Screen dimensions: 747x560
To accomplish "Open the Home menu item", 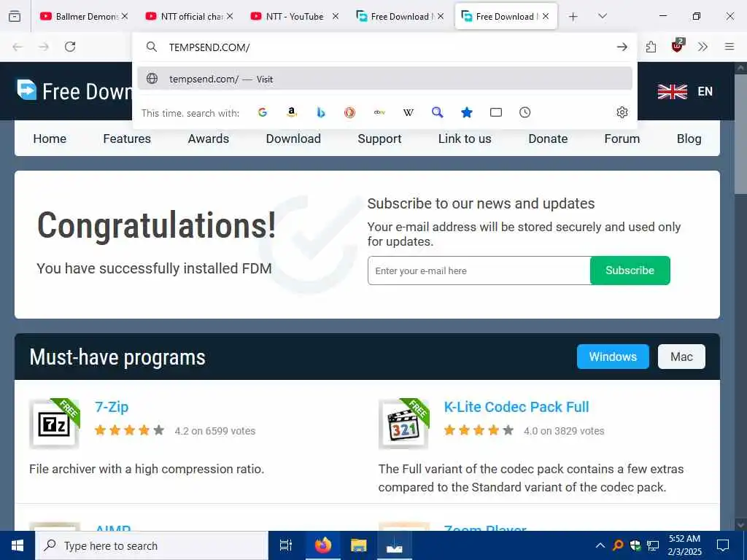I will [x=50, y=139].
